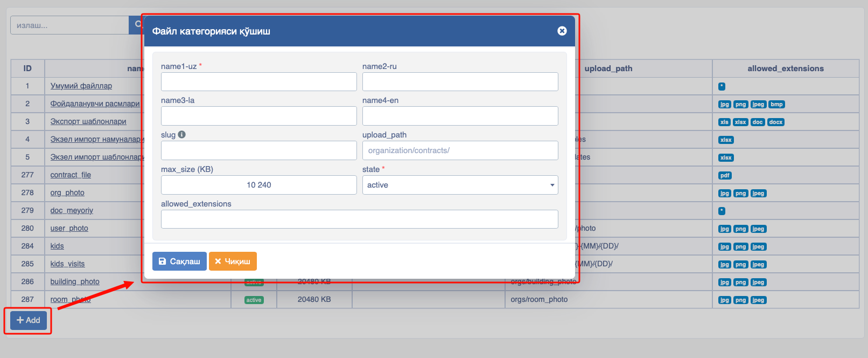Image resolution: width=868 pixels, height=358 pixels.
Task: Click the max_size (KB) field showing 10 240
Action: tap(259, 185)
